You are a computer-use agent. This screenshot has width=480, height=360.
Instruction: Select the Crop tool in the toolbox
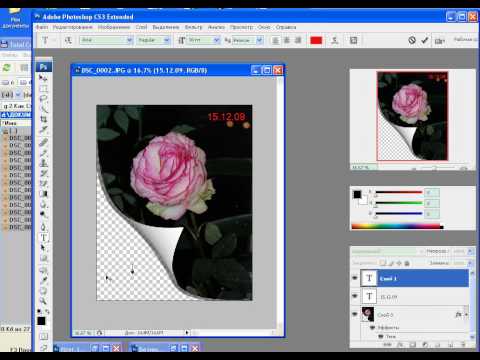pyautogui.click(x=43, y=119)
